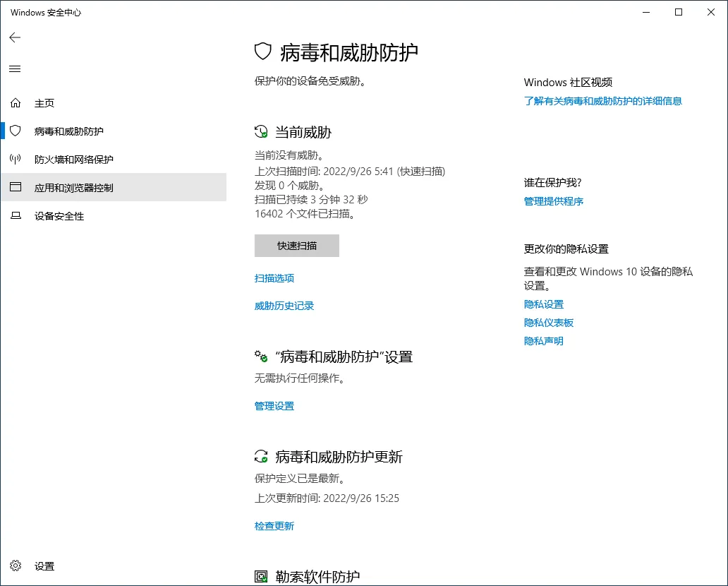The image size is (728, 586).
Task: Click the text 当前没有威胁。
Action: (x=289, y=155)
